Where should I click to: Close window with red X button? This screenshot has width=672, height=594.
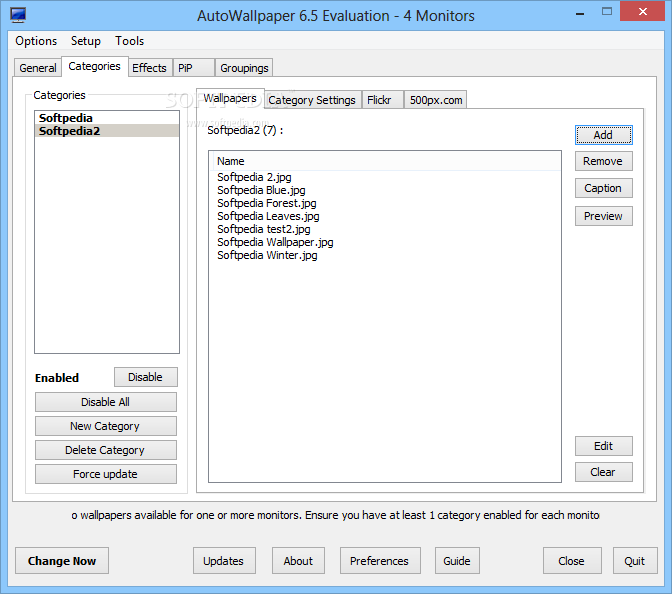tap(642, 12)
